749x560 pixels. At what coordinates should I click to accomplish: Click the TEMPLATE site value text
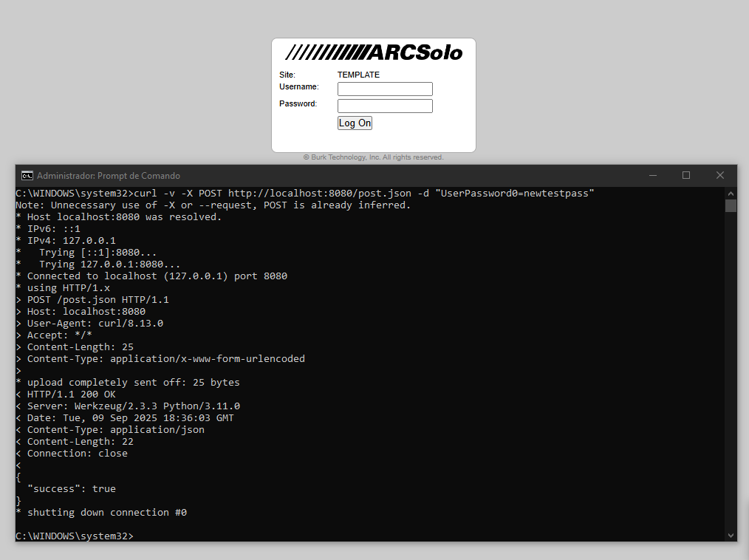pos(358,75)
